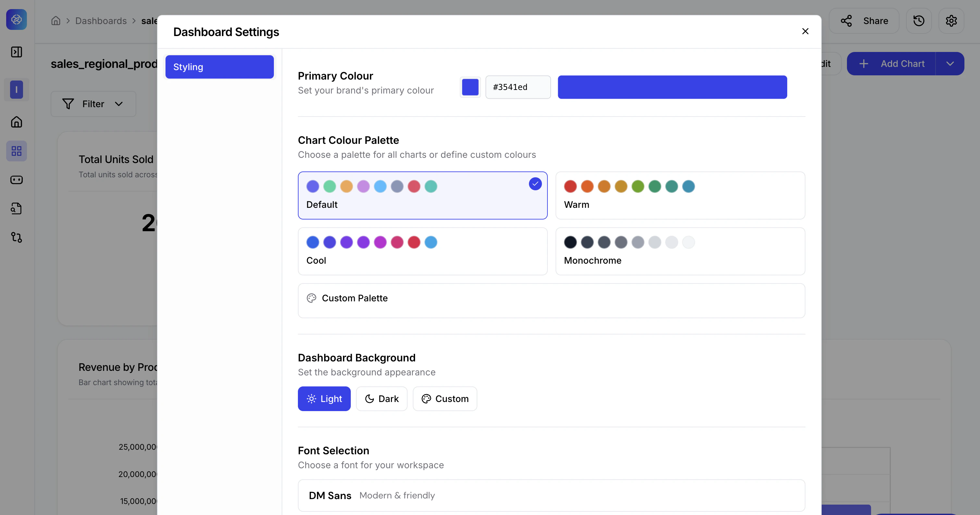Open the Filter dropdown
Viewport: 980px width, 515px height.
coord(93,104)
